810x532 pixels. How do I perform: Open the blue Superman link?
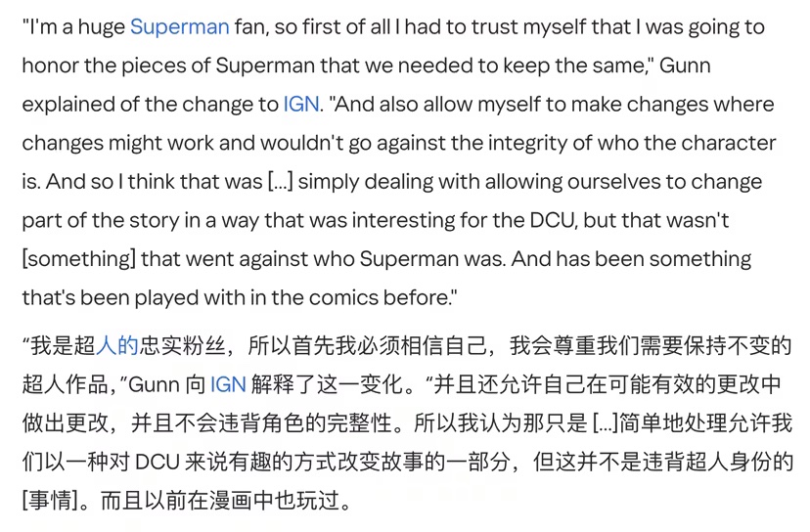pyautogui.click(x=180, y=26)
